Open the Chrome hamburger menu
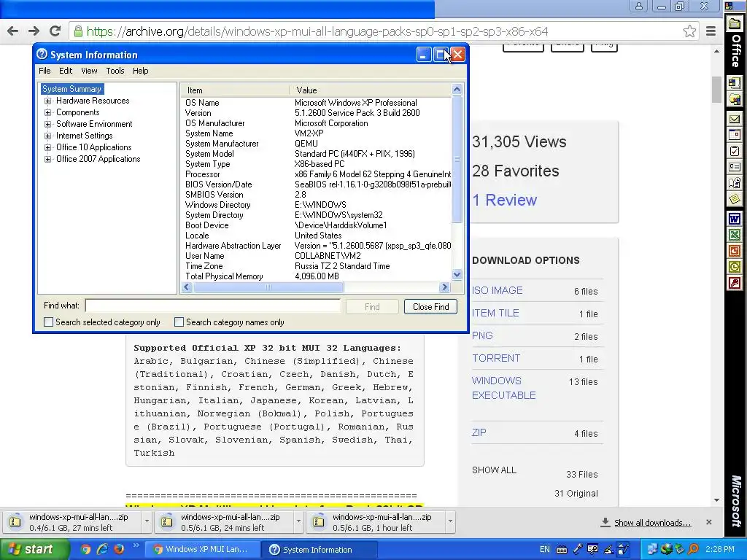Image resolution: width=747 pixels, height=560 pixels. tap(711, 31)
